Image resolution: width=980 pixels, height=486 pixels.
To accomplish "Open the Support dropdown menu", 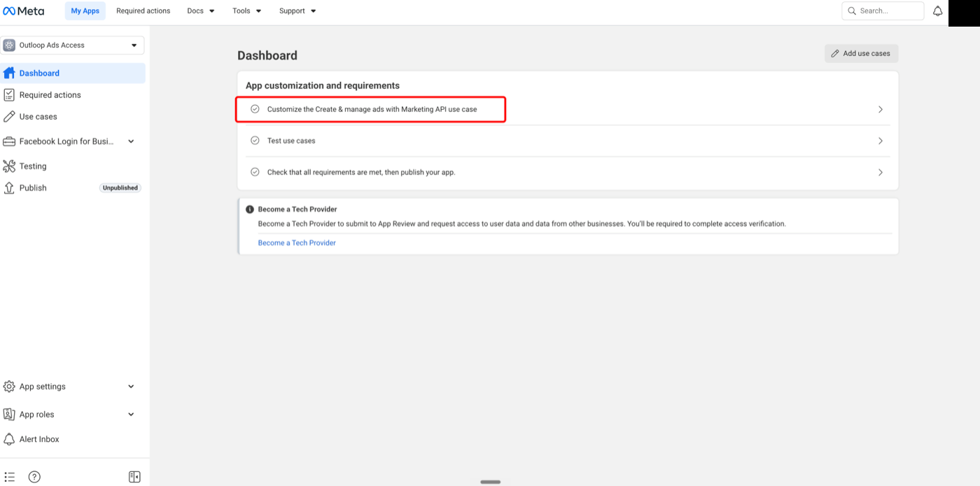I will (297, 11).
